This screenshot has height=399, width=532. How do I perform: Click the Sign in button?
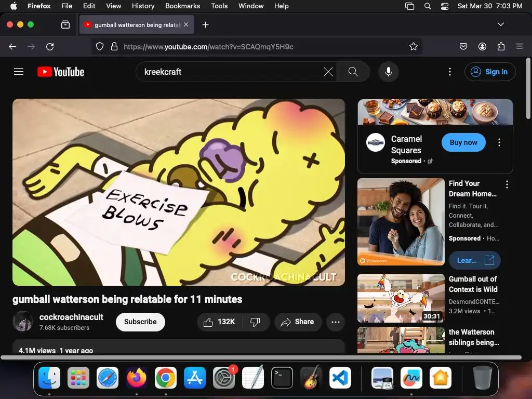(490, 72)
